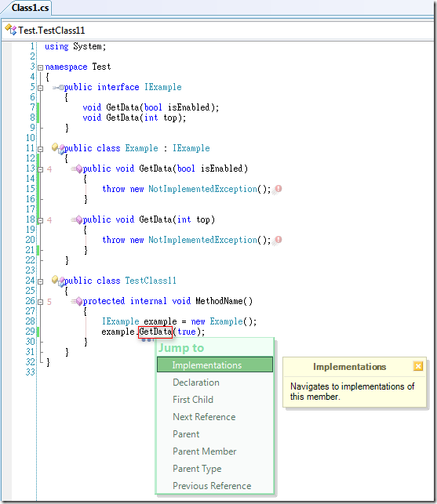Close the Implementations hint tooltip

(x=418, y=366)
